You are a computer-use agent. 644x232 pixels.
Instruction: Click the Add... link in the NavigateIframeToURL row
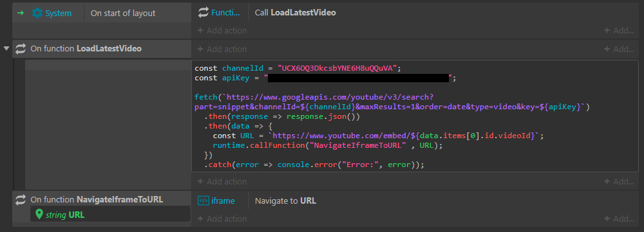coord(619,219)
